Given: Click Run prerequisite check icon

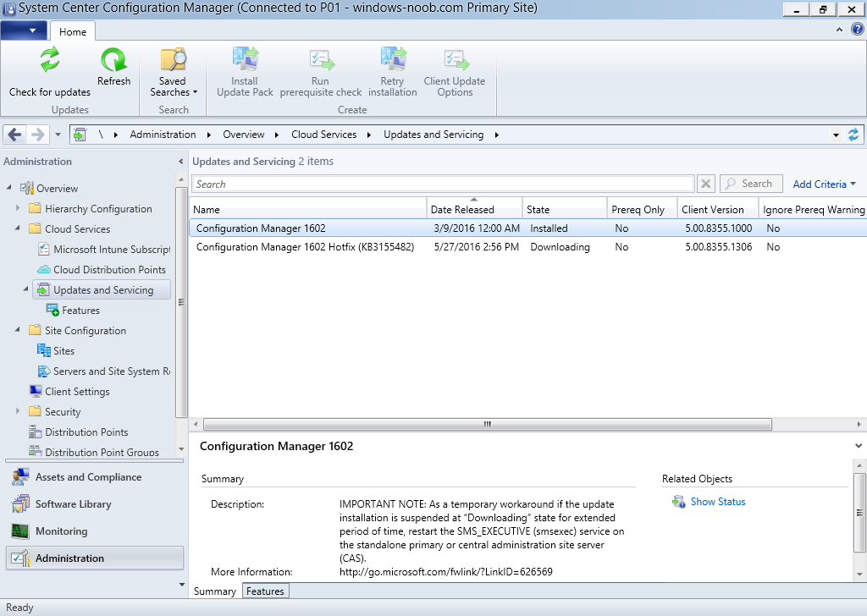Looking at the screenshot, I should pyautogui.click(x=321, y=60).
